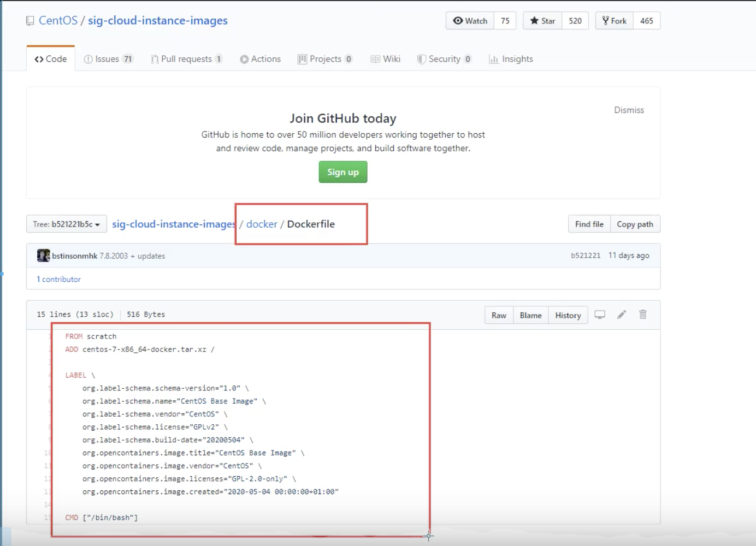756x546 pixels.
Task: Open the 75 watchers count
Action: [x=505, y=21]
